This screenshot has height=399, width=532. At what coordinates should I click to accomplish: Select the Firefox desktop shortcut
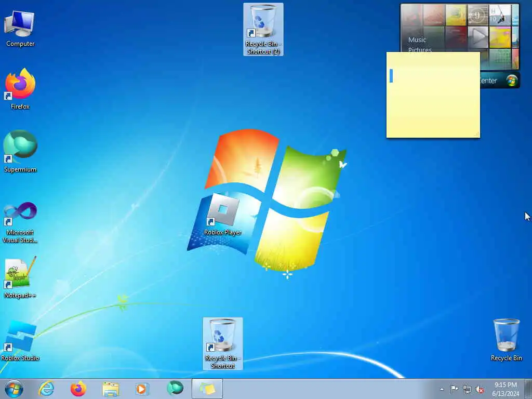20,89
